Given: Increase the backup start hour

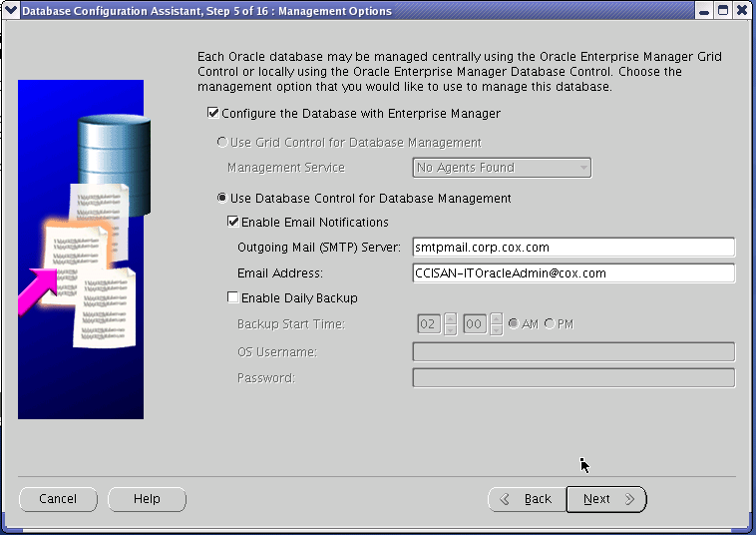Looking at the screenshot, I should (x=451, y=318).
